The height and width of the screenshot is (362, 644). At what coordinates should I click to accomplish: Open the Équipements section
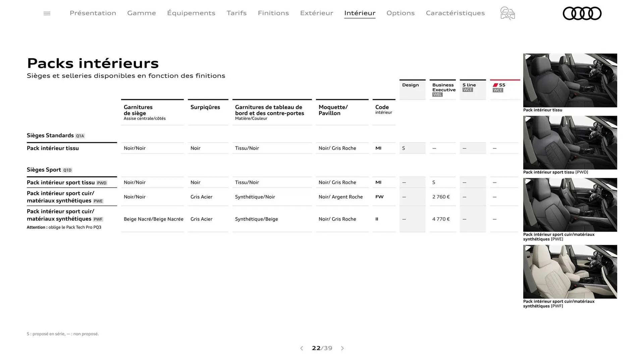[x=191, y=13]
